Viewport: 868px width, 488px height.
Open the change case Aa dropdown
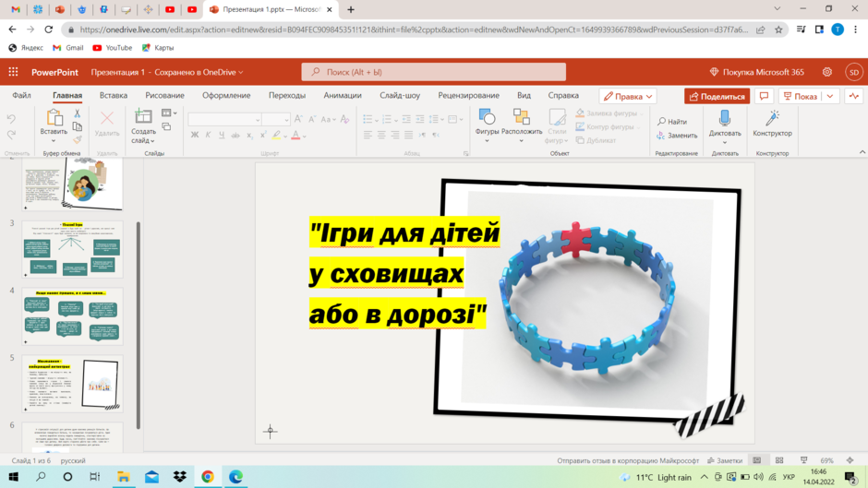(328, 119)
